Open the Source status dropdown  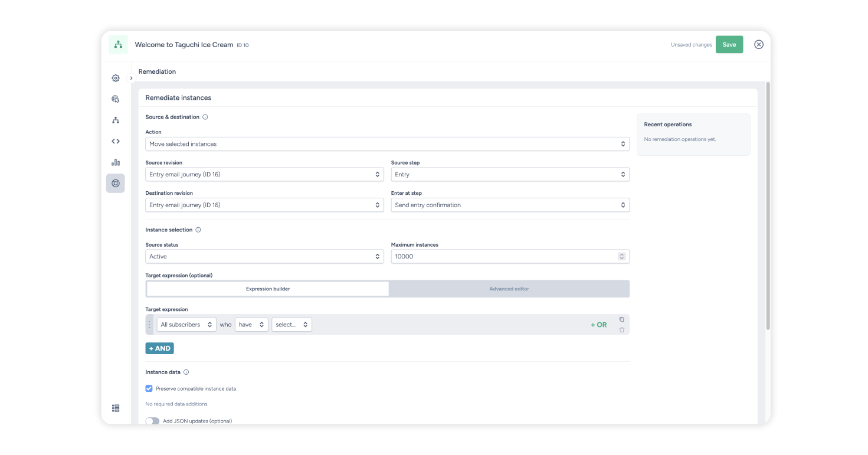coord(265,257)
